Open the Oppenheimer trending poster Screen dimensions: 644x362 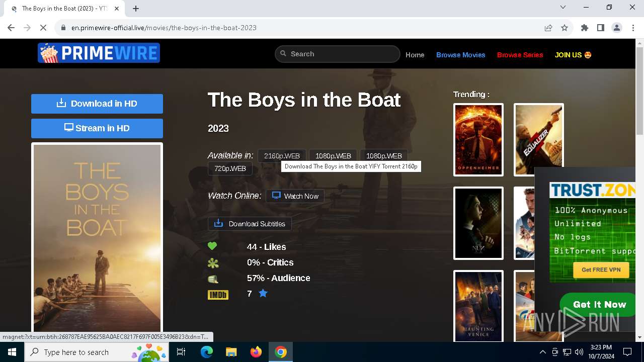point(478,140)
